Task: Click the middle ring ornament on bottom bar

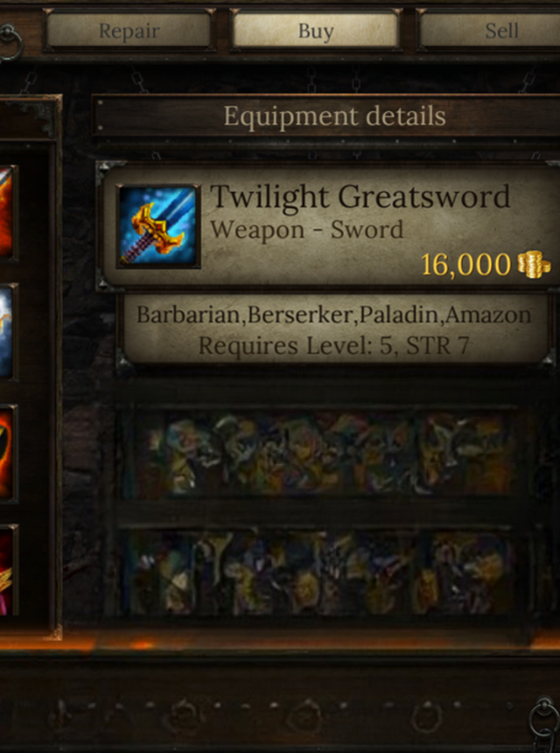Action: click(304, 716)
